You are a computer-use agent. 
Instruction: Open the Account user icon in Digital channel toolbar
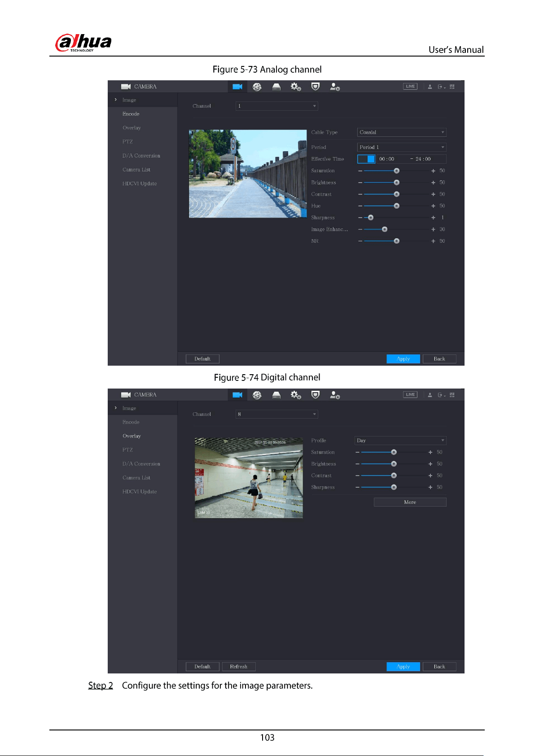point(335,395)
